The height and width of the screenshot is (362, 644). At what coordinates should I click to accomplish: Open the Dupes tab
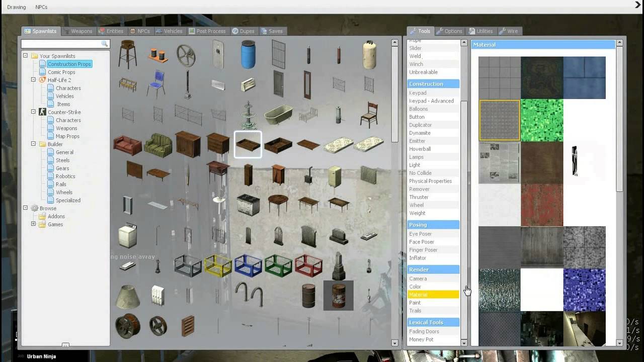[244, 31]
